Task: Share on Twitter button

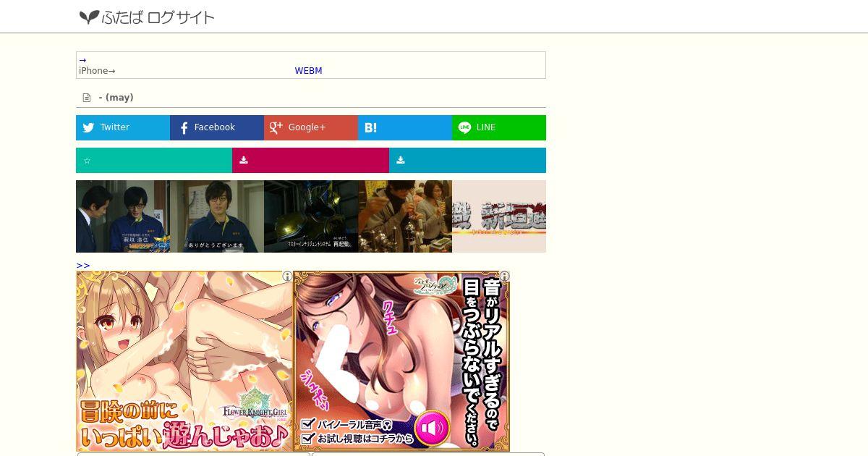Action: tap(123, 127)
